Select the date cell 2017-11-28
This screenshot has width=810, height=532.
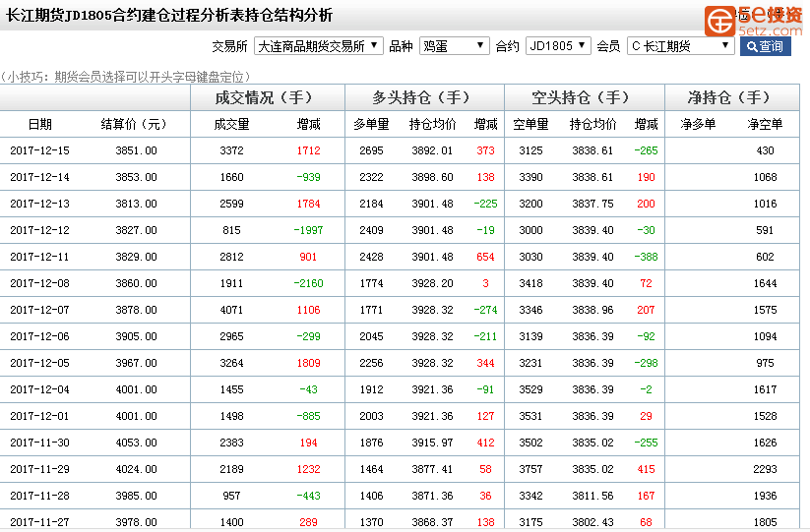pos(39,496)
